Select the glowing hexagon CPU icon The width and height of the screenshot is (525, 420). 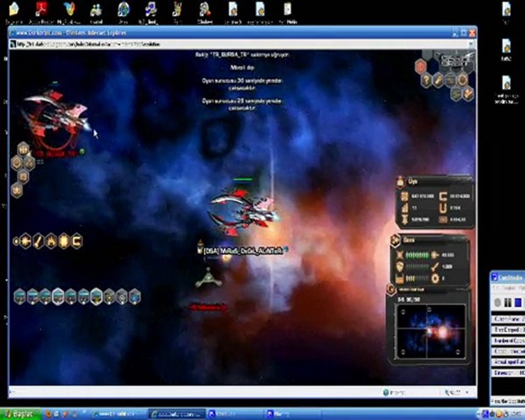click(64, 241)
